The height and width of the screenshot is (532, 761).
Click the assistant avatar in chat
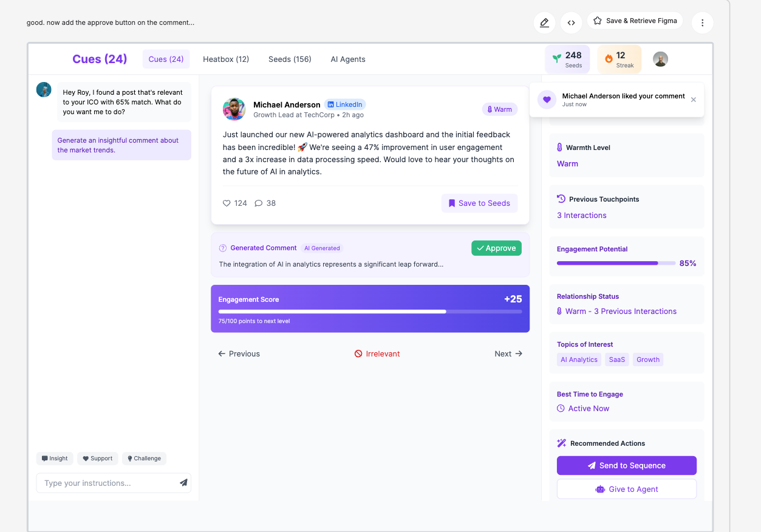44,90
